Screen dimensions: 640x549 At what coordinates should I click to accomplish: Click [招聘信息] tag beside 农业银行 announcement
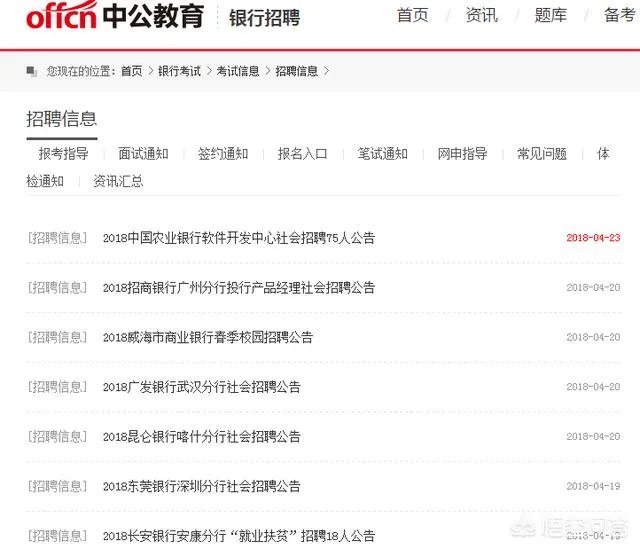click(57, 238)
